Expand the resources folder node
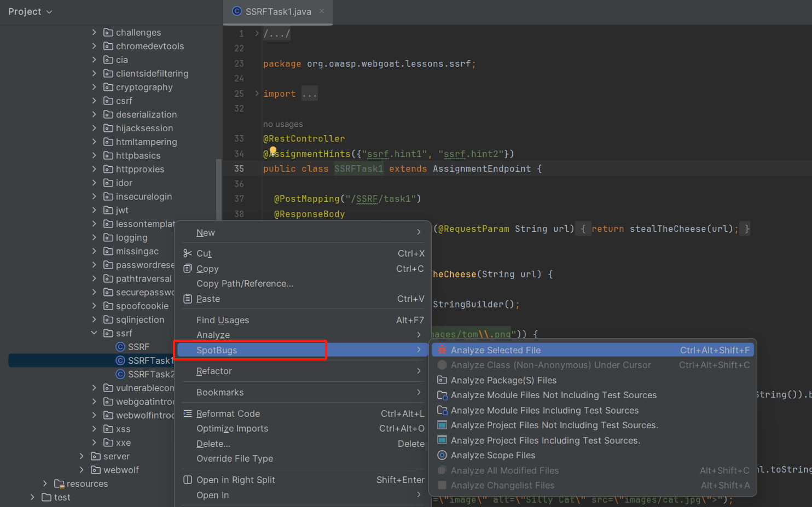812x507 pixels. tap(45, 483)
